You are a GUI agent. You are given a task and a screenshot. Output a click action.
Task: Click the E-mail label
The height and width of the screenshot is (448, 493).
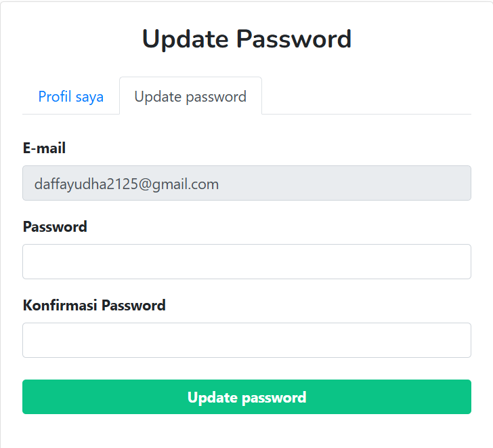pos(44,148)
